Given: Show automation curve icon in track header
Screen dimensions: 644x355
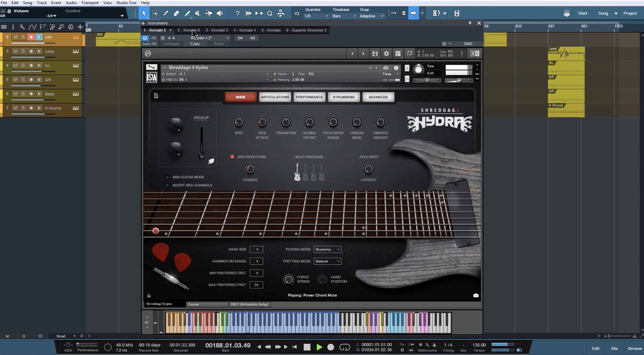Looking at the screenshot, I should 32,27.
